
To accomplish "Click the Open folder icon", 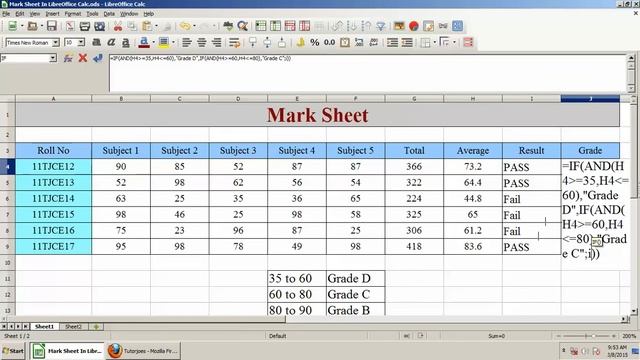I will [32, 26].
